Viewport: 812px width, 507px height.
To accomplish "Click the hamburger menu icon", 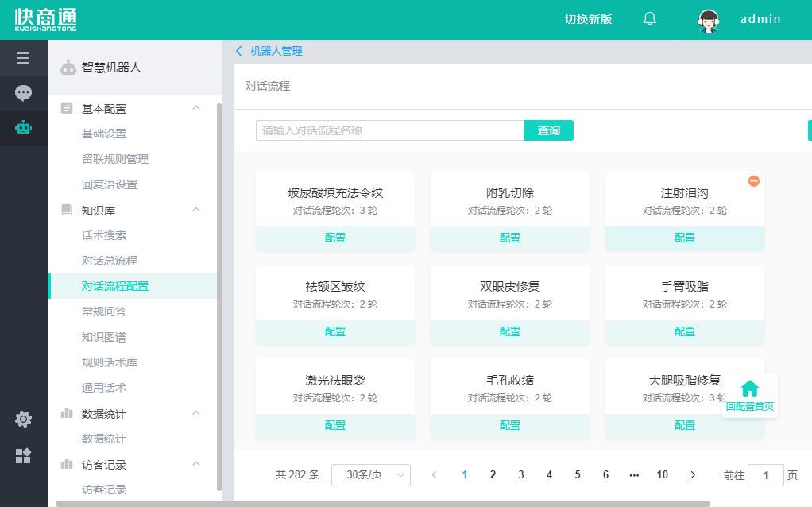I will pyautogui.click(x=23, y=58).
